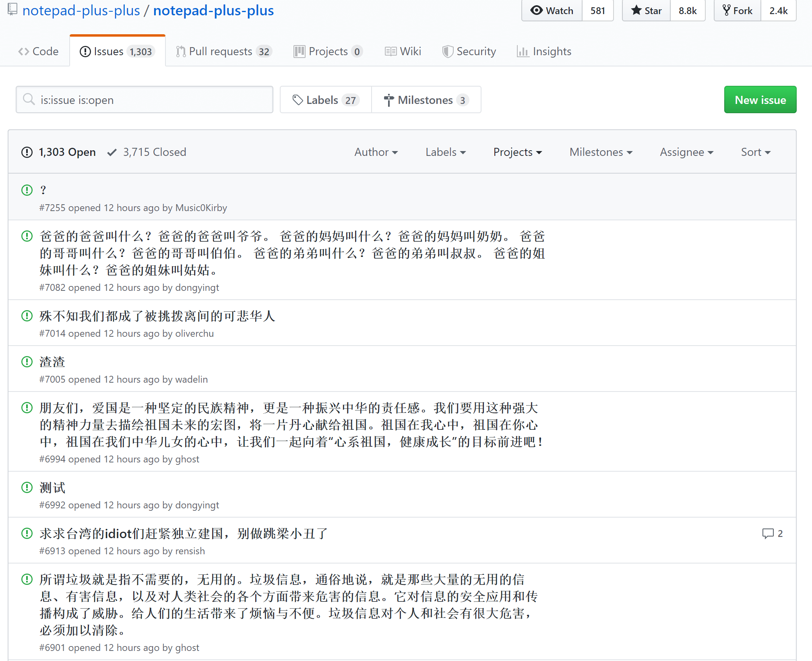
Task: Open author MusicOKirby's issues
Action: click(201, 208)
